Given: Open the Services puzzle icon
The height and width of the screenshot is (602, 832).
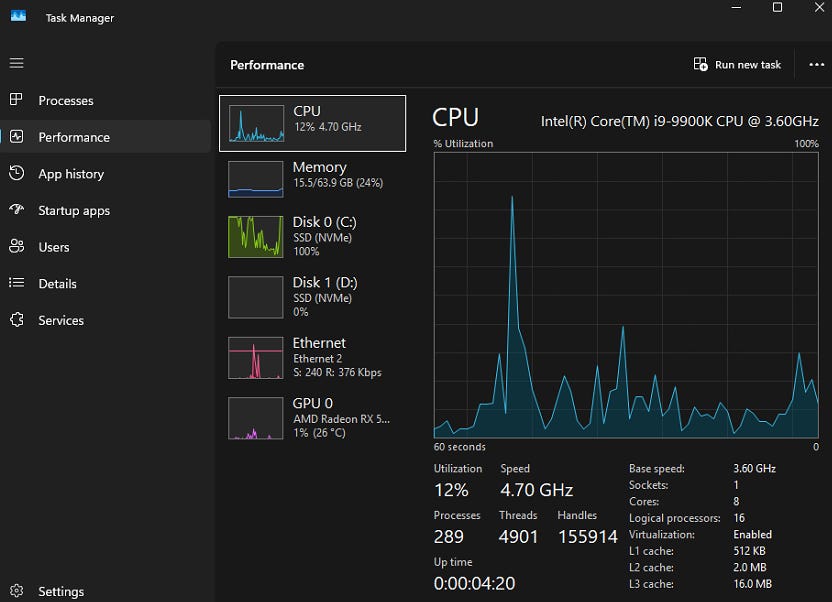Looking at the screenshot, I should (x=16, y=319).
